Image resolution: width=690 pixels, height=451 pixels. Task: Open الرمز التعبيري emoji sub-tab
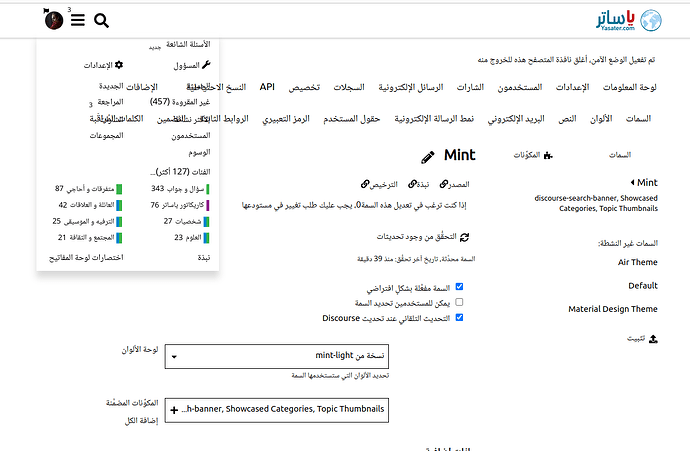tap(286, 119)
